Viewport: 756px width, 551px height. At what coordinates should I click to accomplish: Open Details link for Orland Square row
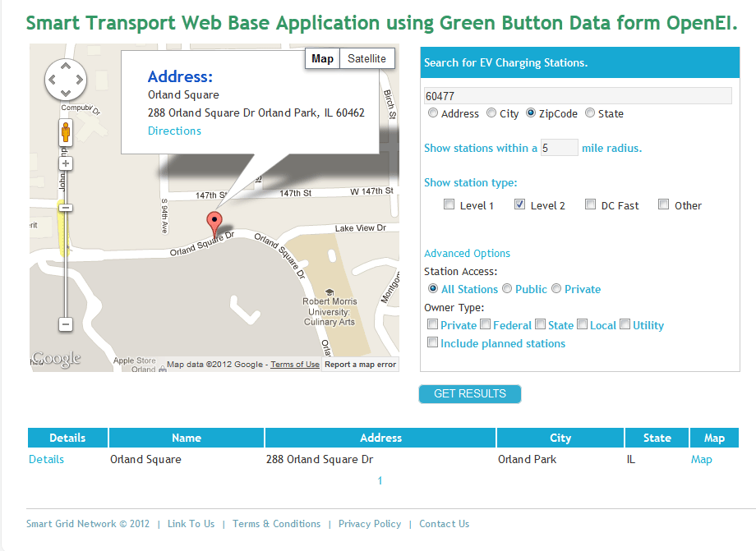coord(46,460)
